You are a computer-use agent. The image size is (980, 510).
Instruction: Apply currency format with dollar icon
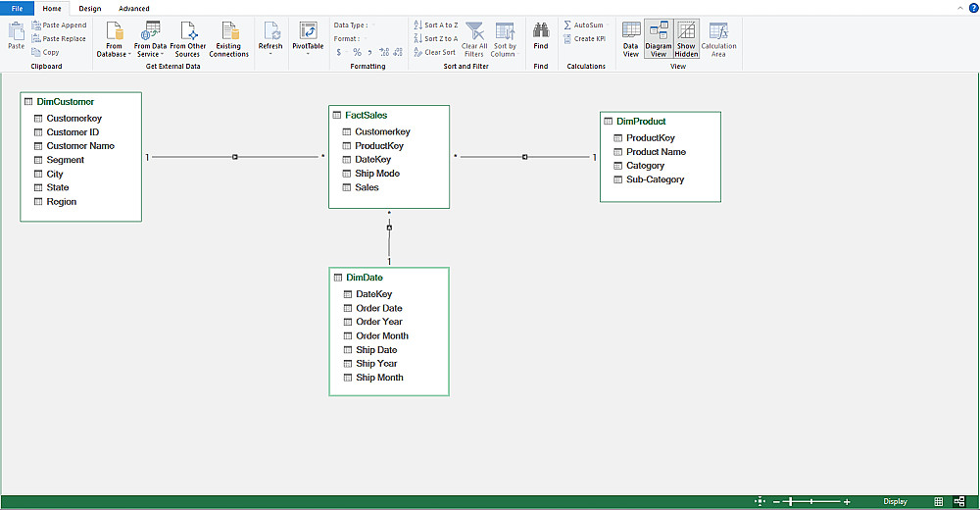pyautogui.click(x=339, y=53)
